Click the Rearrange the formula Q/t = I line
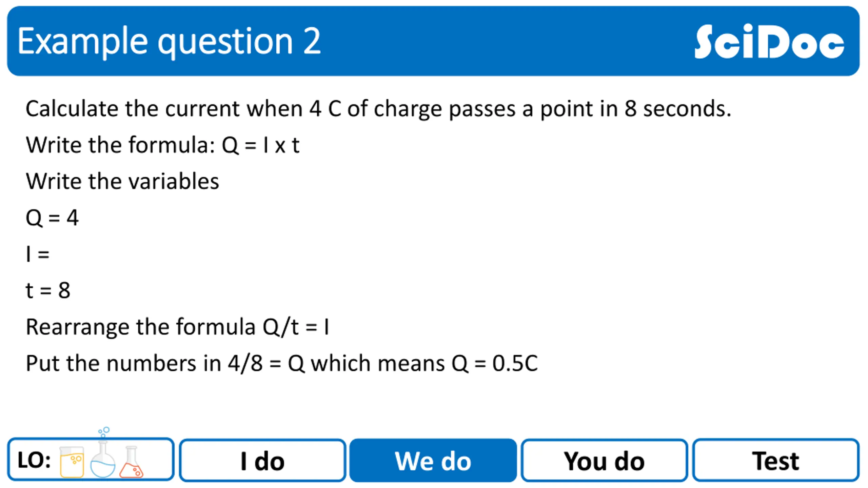This screenshot has width=868, height=488. pos(177,327)
